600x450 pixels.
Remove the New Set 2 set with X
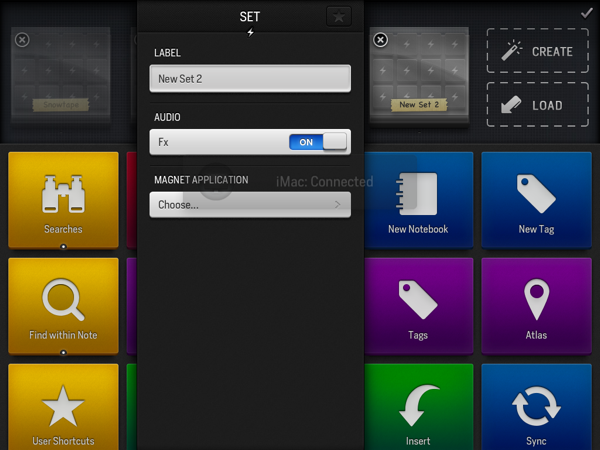[380, 40]
